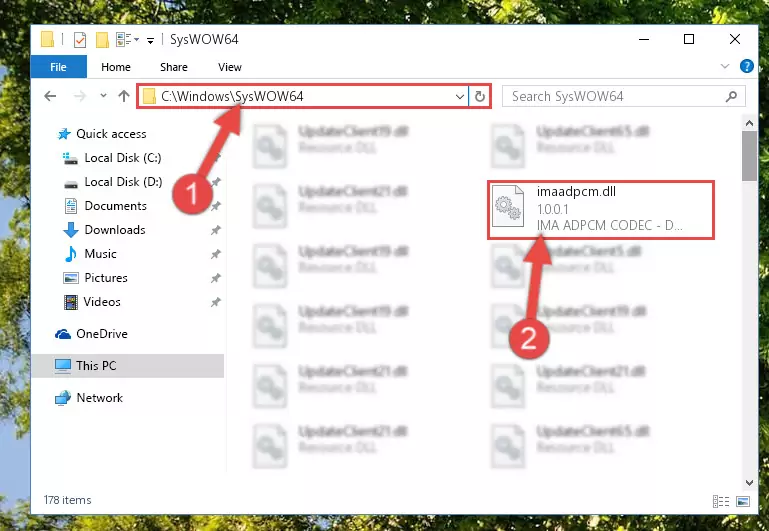This screenshot has height=531, width=769.
Task: Click the 178 items status text
Action: [67, 500]
